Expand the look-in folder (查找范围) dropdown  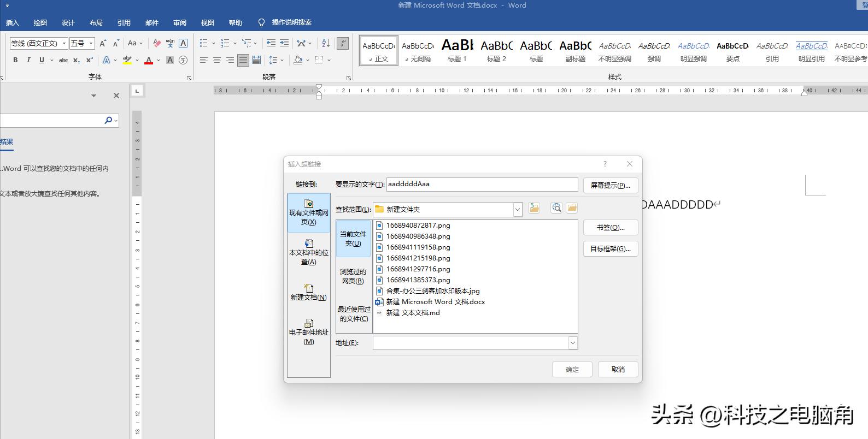[x=518, y=209]
